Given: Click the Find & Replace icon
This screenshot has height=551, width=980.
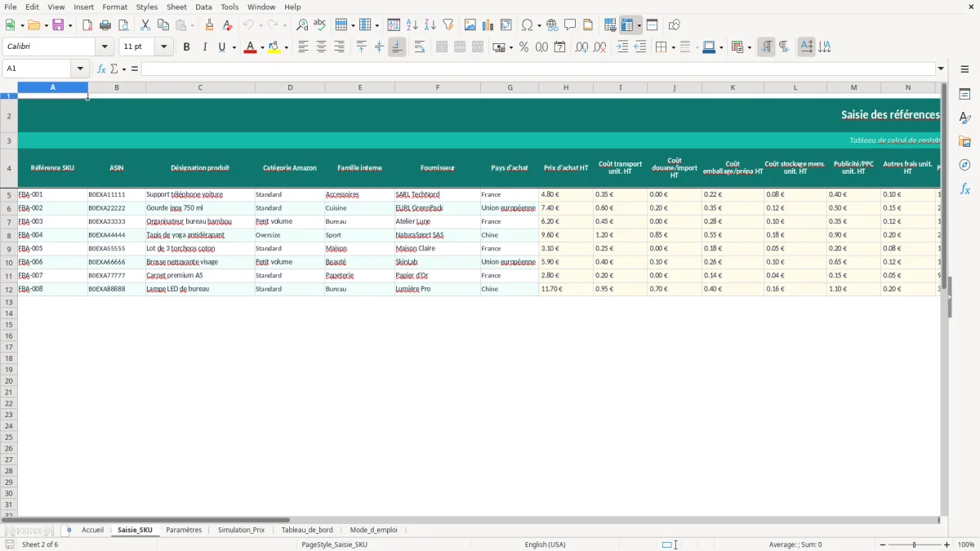Looking at the screenshot, I should (302, 25).
